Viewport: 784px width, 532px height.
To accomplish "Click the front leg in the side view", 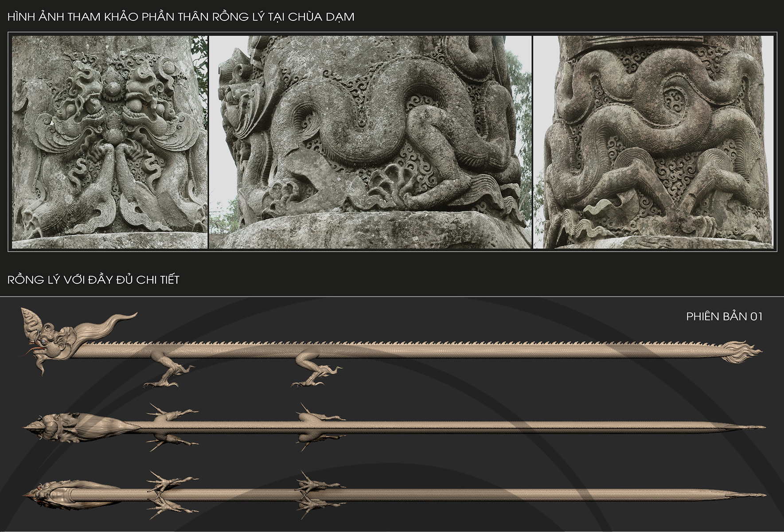I will pyautogui.click(x=168, y=369).
